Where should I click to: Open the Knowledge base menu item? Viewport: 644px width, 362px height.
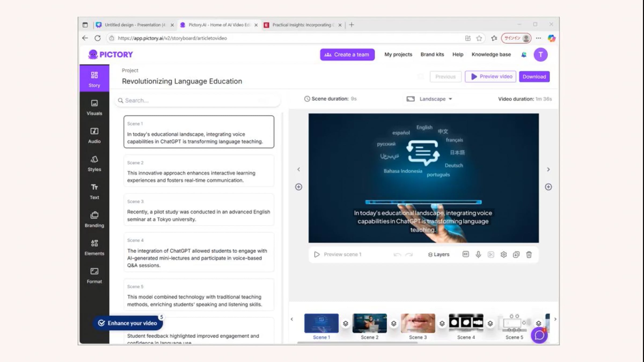[491, 54]
